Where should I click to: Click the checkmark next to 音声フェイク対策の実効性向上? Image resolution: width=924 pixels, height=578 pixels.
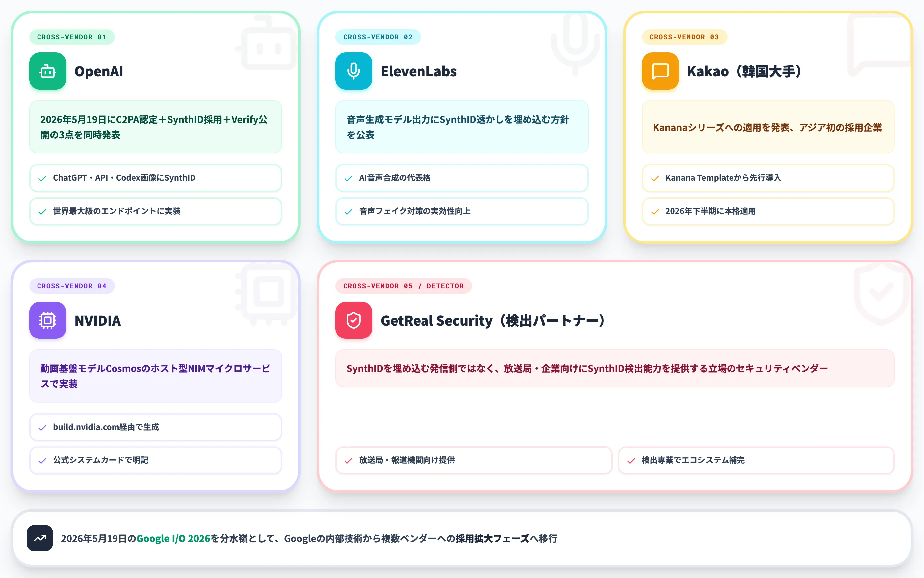[348, 211]
